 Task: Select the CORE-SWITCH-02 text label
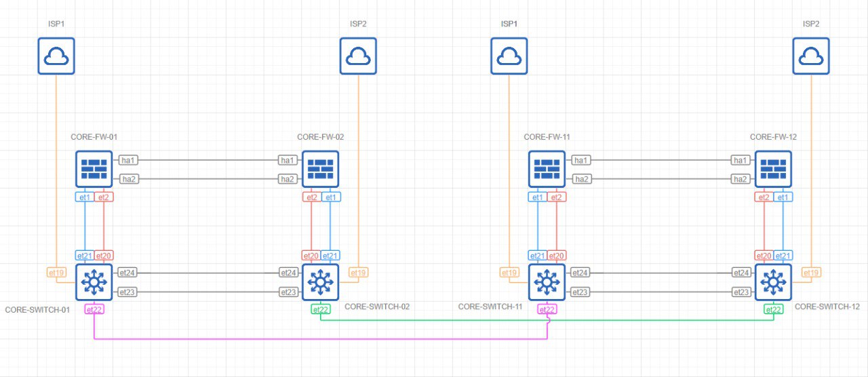tap(377, 306)
